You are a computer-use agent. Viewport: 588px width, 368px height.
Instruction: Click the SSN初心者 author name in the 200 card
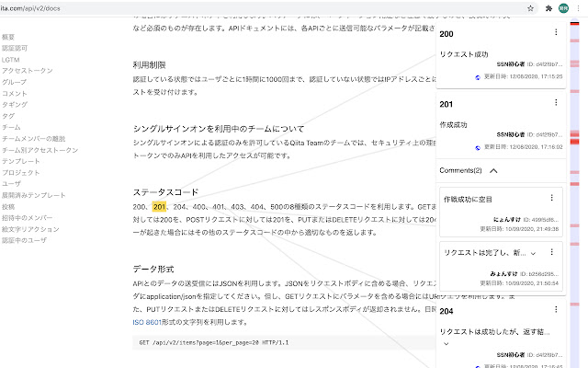[511, 64]
